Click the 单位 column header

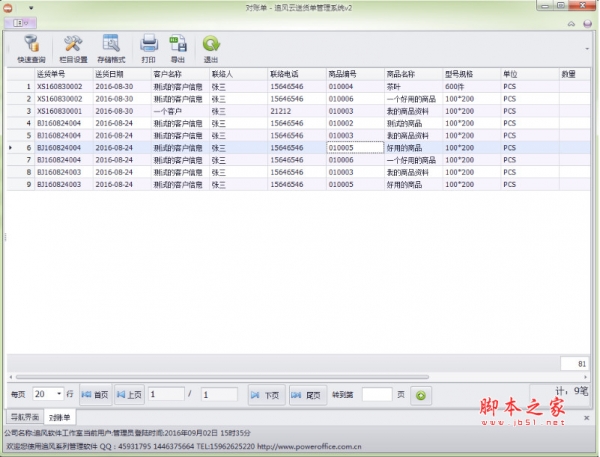click(530, 74)
